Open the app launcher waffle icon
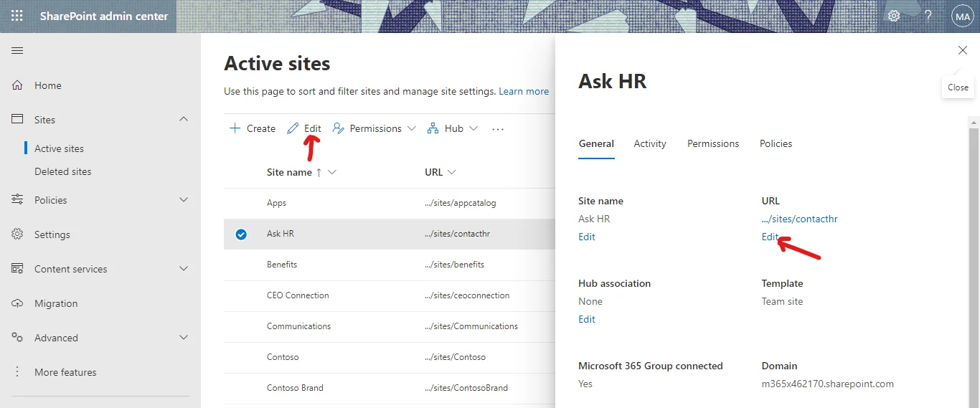 click(x=17, y=16)
